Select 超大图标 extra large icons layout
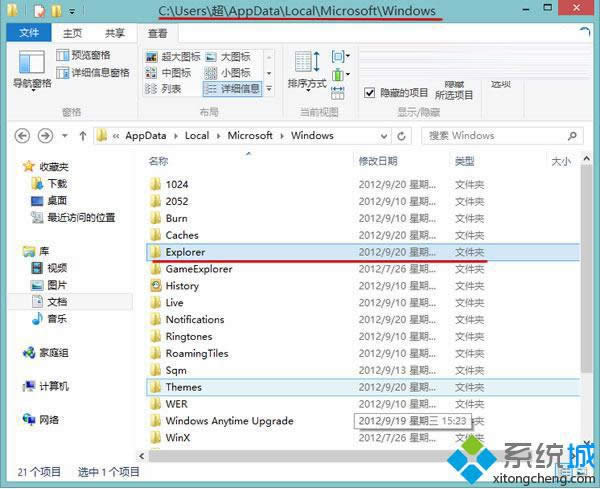 [x=173, y=57]
